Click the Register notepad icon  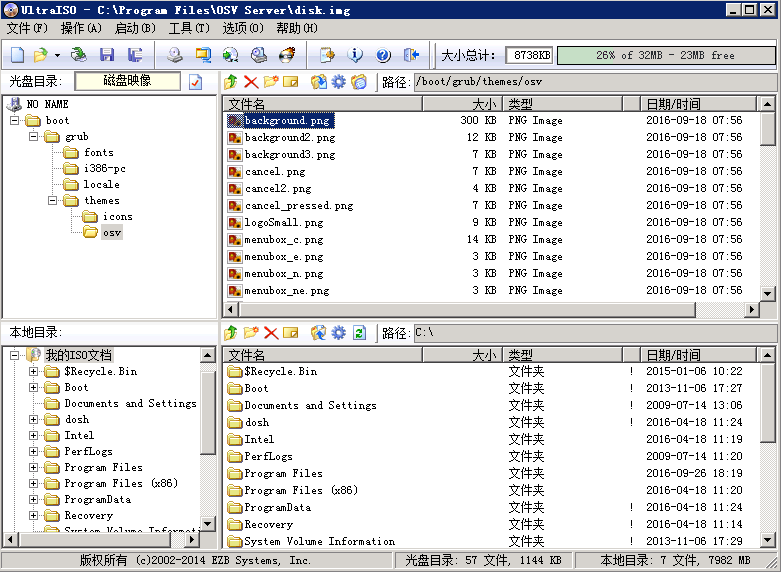[327, 55]
